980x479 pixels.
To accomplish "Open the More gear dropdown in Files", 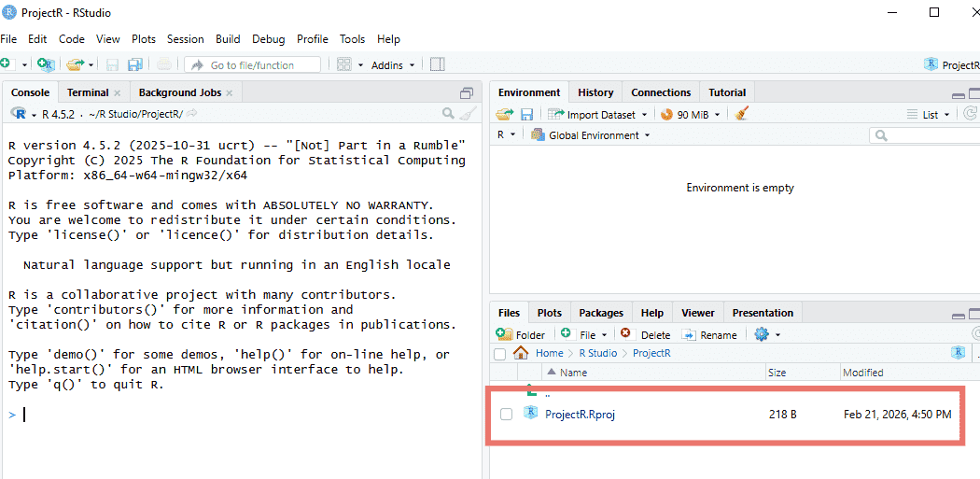I will [x=767, y=334].
